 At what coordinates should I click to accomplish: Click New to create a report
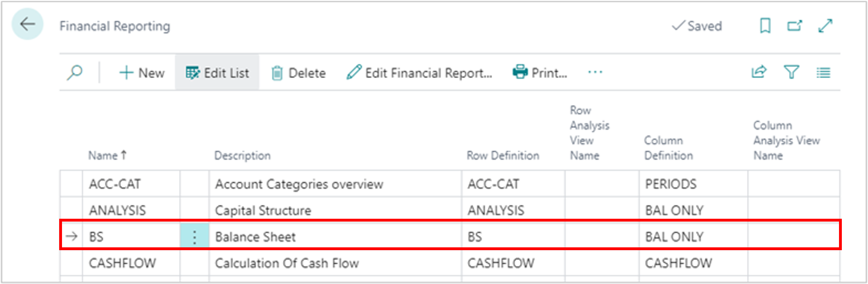coord(142,73)
